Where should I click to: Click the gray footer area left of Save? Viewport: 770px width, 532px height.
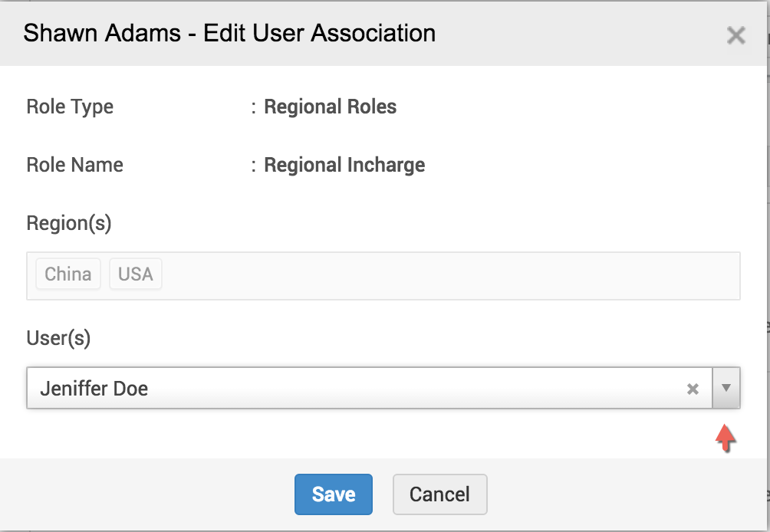pyautogui.click(x=146, y=494)
